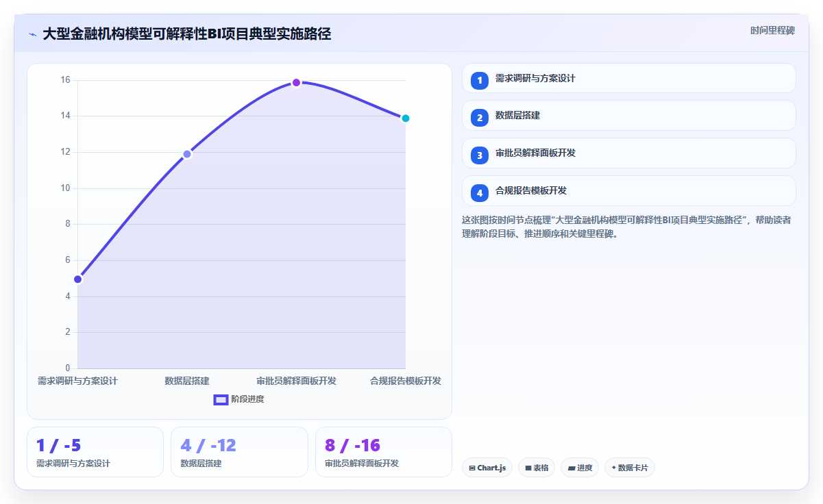Click the numbered badge 4 icon
The image size is (823, 504).
[x=480, y=193]
